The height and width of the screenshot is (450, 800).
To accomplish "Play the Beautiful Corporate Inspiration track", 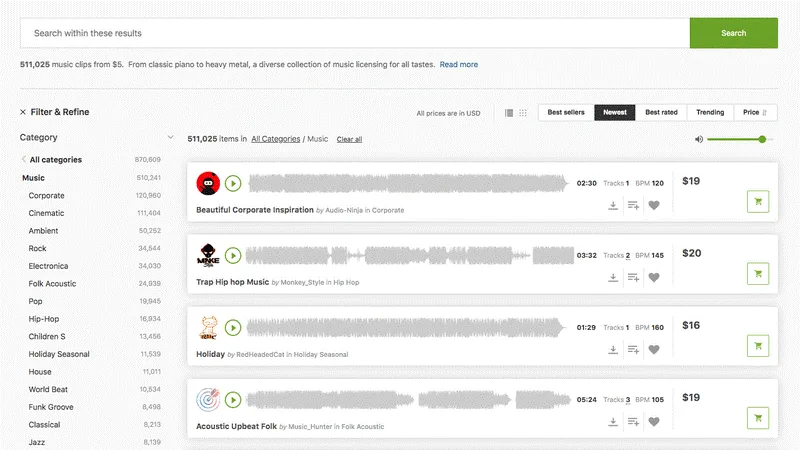I will (233, 183).
